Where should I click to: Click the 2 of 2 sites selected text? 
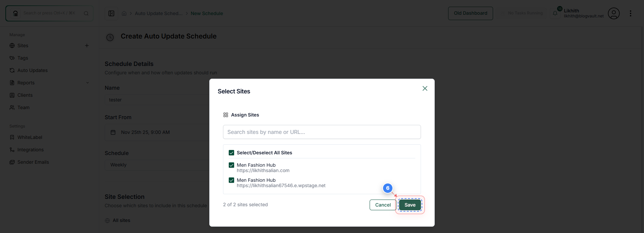245,205
